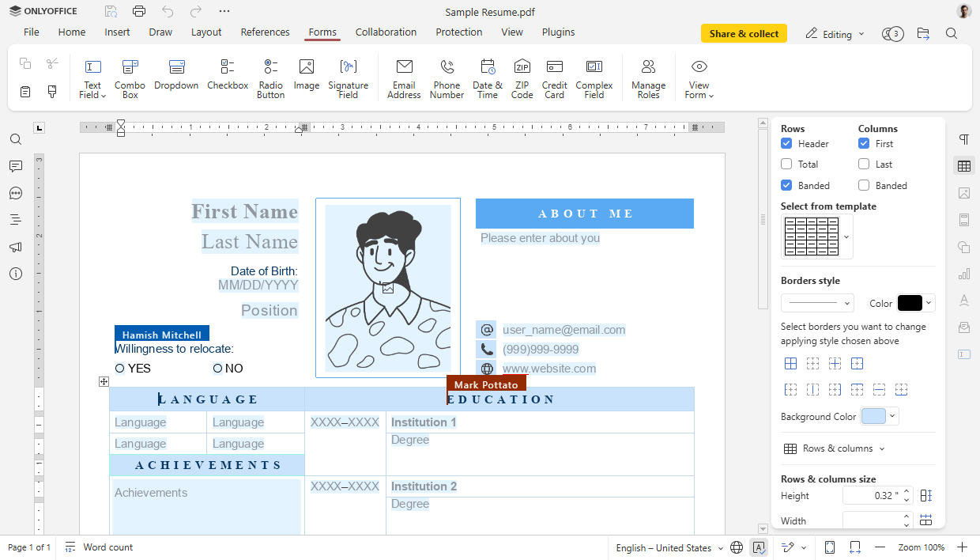Uncheck the Banded rows option
The image size is (980, 560).
[x=786, y=185]
